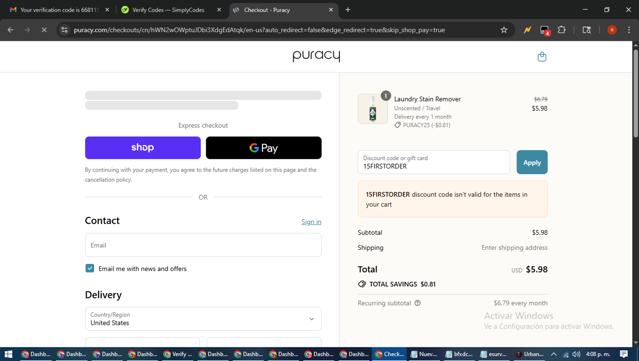
Task: Open the esurv... taskbar item
Action: [x=495, y=354]
